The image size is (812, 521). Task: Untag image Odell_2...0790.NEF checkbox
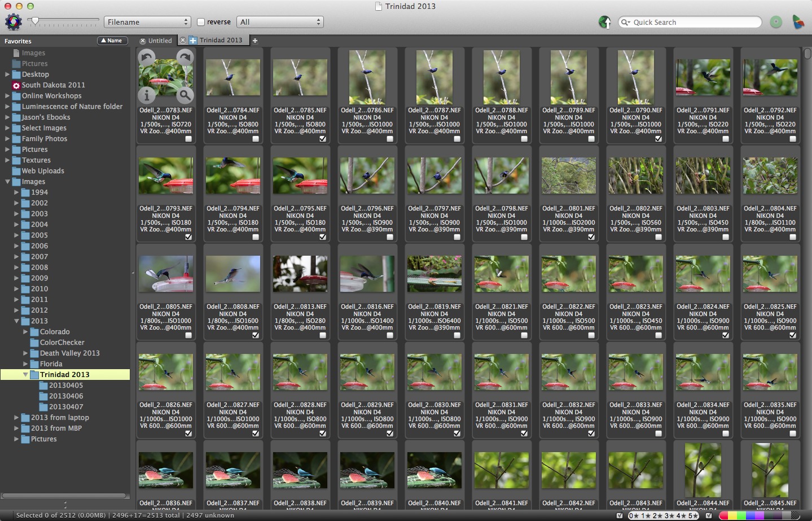tap(659, 139)
